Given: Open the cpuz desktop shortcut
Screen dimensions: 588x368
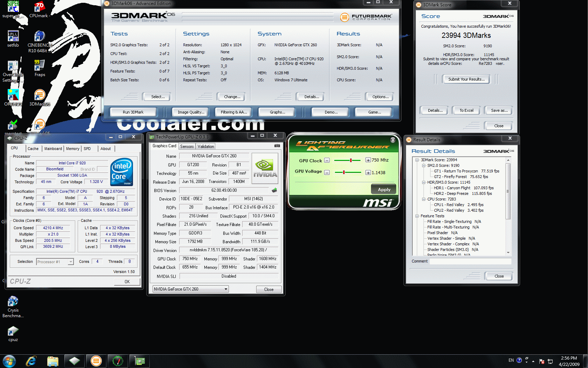Looking at the screenshot, I should tap(13, 334).
